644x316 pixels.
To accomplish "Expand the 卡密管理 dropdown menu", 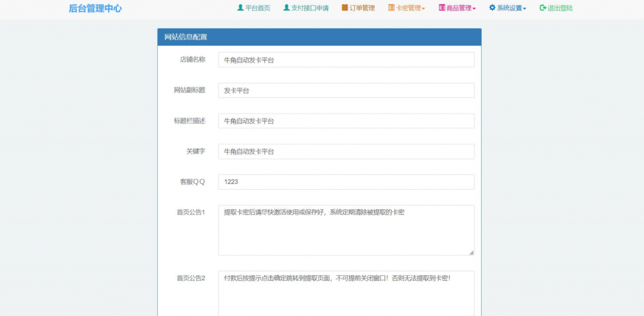I will [407, 8].
